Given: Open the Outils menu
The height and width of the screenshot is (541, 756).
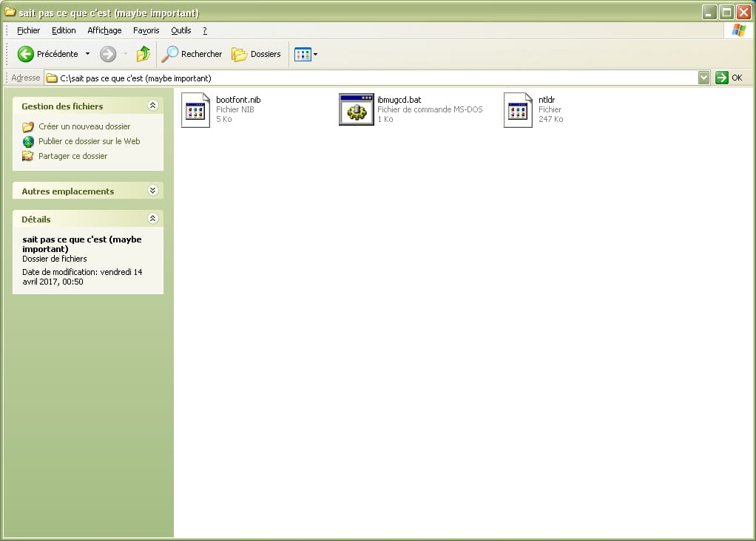Looking at the screenshot, I should pos(180,30).
